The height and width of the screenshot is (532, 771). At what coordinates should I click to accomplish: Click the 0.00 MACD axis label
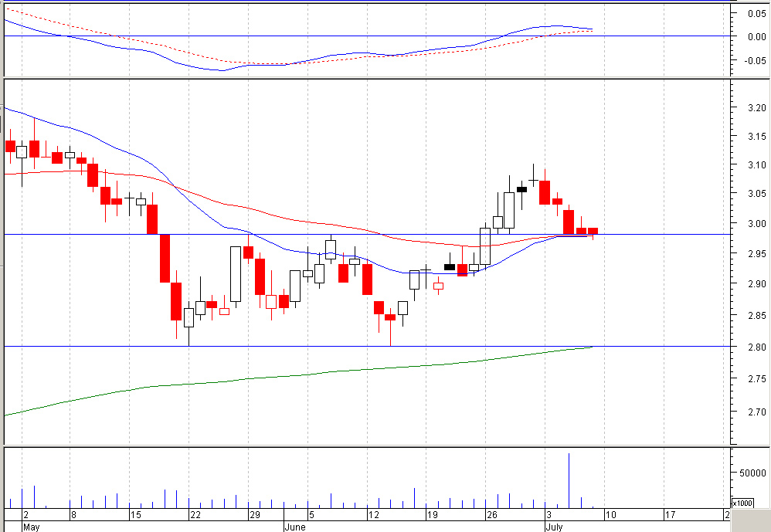pos(757,37)
